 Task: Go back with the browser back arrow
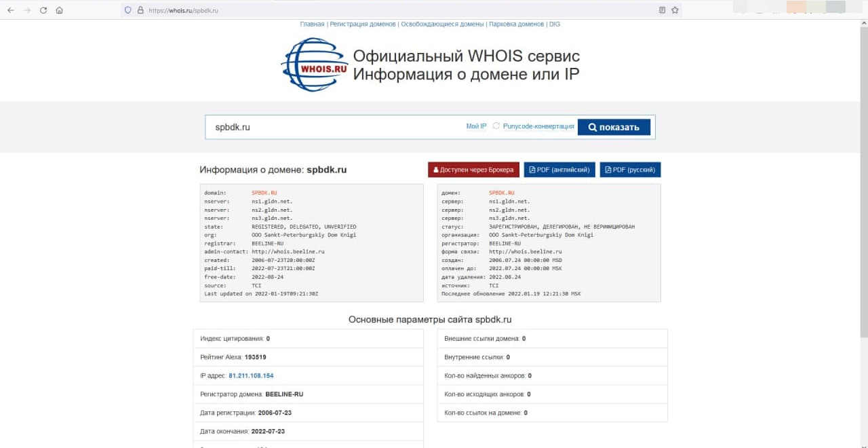coord(11,10)
